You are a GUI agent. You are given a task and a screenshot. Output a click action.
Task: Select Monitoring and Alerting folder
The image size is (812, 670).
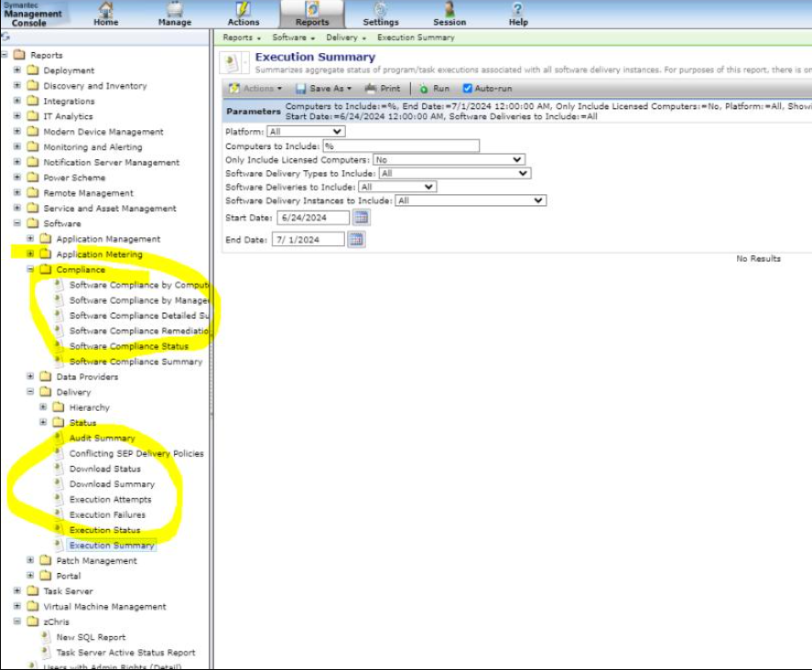point(92,146)
